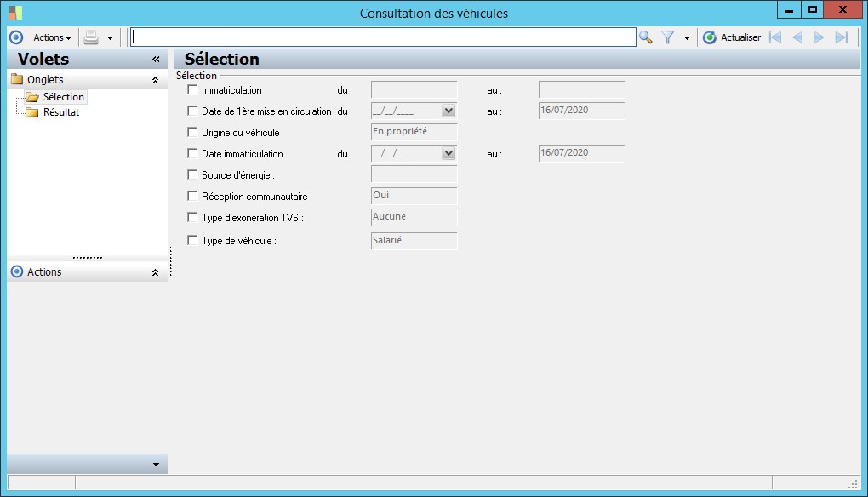Open the bottom panel dropdown arrow
Image resolution: width=868 pixels, height=497 pixels.
pyautogui.click(x=156, y=465)
